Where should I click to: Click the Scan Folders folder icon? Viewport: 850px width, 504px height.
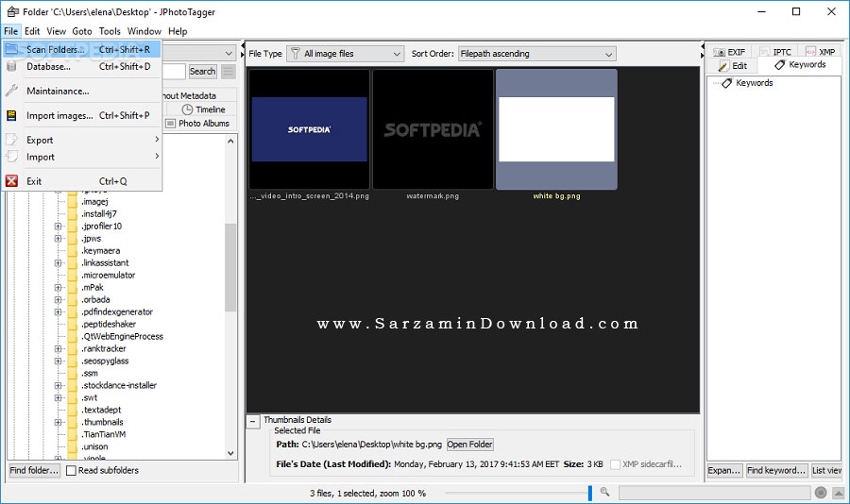click(x=11, y=49)
